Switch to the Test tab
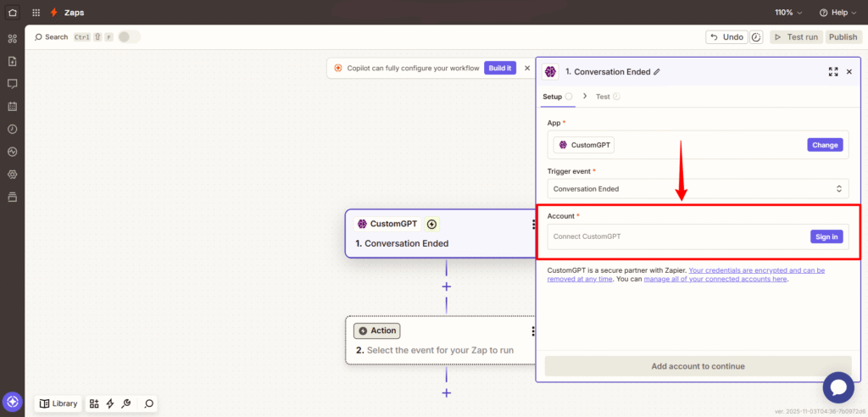Screen dimensions: 868x417 pos(608,97)
